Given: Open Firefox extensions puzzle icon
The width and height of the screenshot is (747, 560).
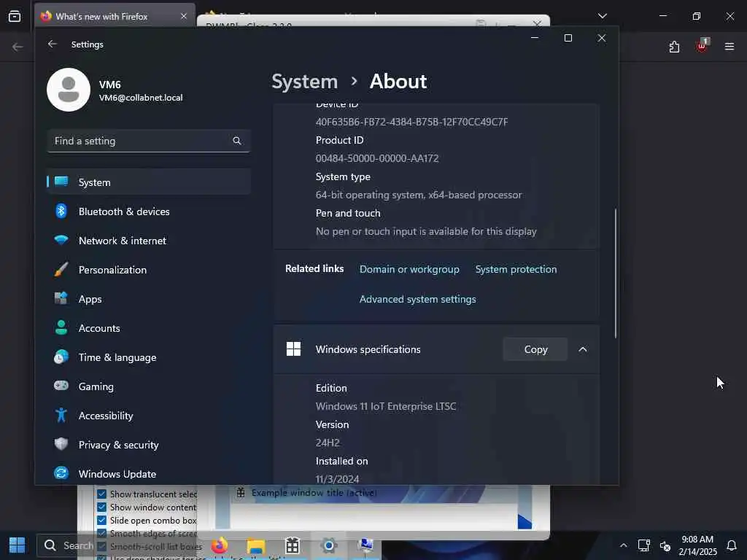Looking at the screenshot, I should pyautogui.click(x=674, y=47).
